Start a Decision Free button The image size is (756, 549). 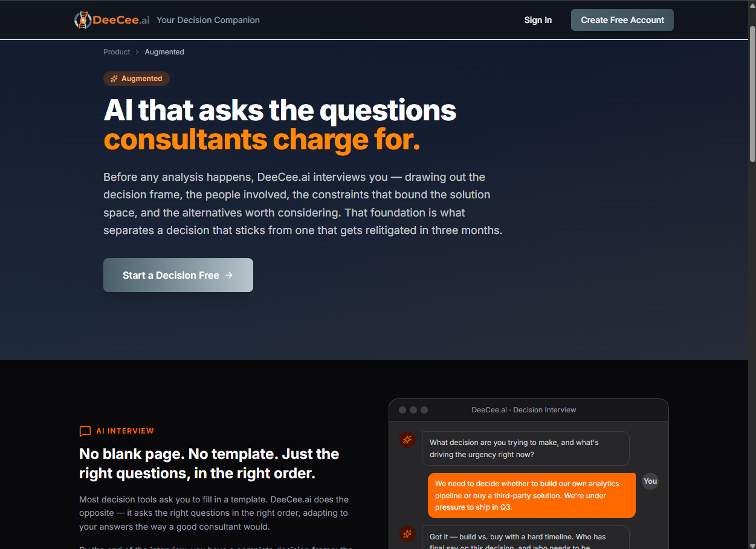tap(178, 275)
